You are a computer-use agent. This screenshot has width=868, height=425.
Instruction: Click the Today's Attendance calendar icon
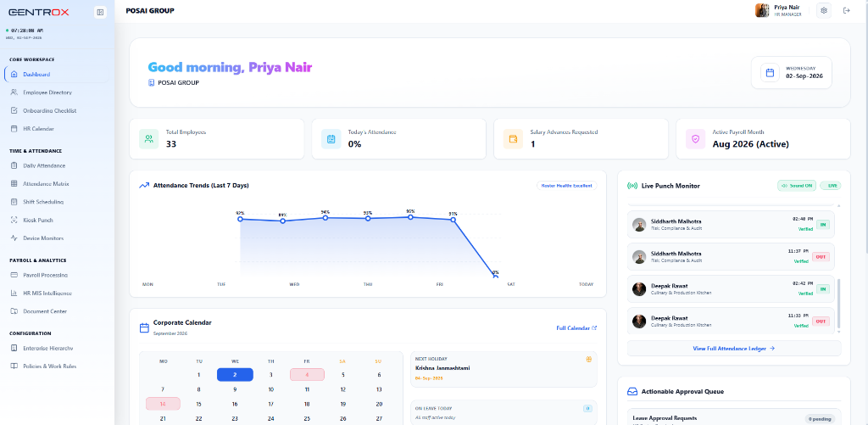point(331,139)
